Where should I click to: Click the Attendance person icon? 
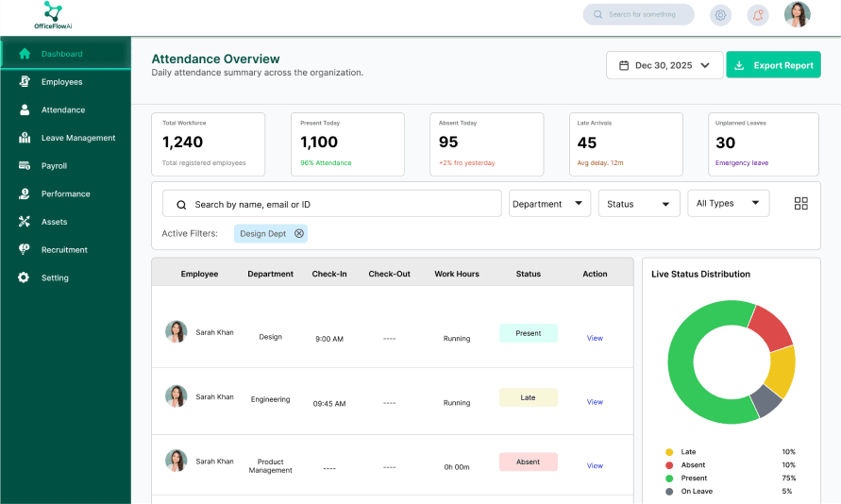[25, 109]
